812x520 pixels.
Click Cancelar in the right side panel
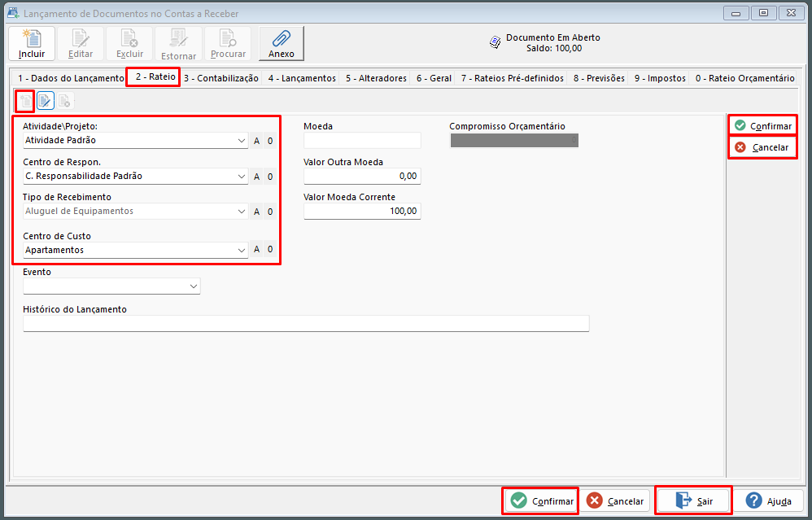coord(763,147)
